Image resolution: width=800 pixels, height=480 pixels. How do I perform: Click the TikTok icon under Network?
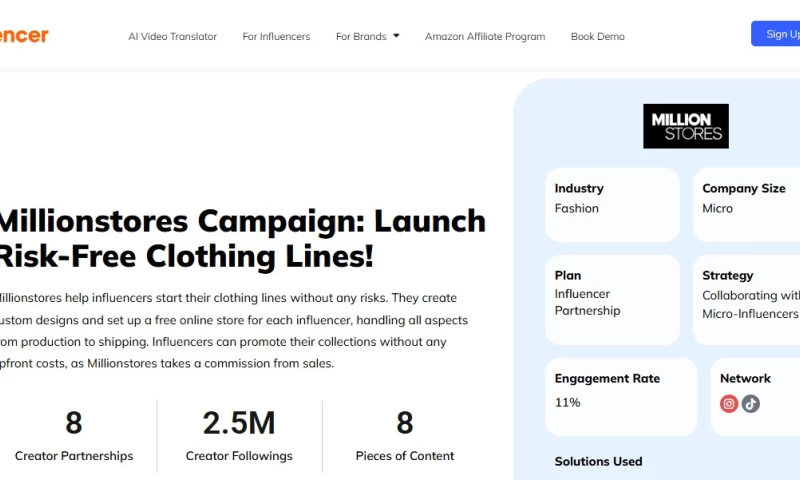point(751,404)
